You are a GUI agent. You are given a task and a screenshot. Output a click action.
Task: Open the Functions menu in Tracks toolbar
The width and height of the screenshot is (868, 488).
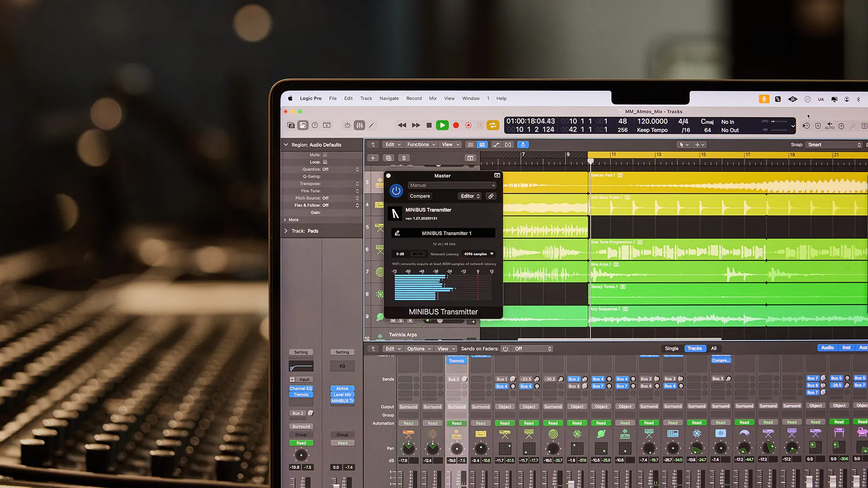click(x=421, y=145)
